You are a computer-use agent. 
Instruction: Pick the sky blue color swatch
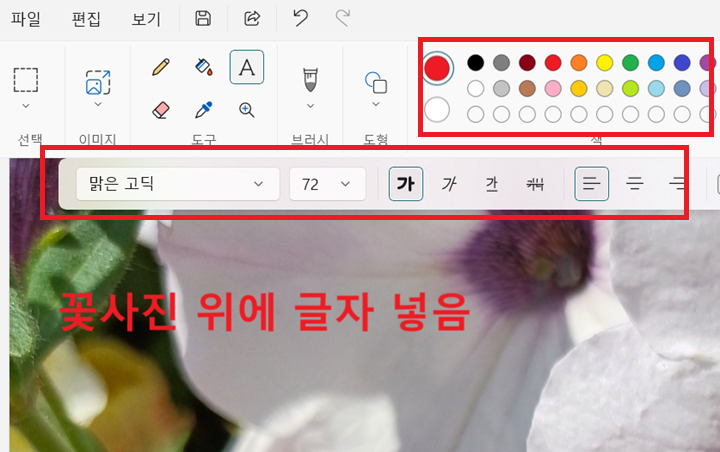[x=656, y=62]
